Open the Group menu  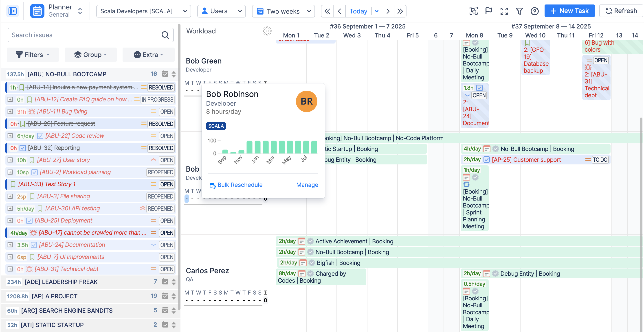coord(90,55)
